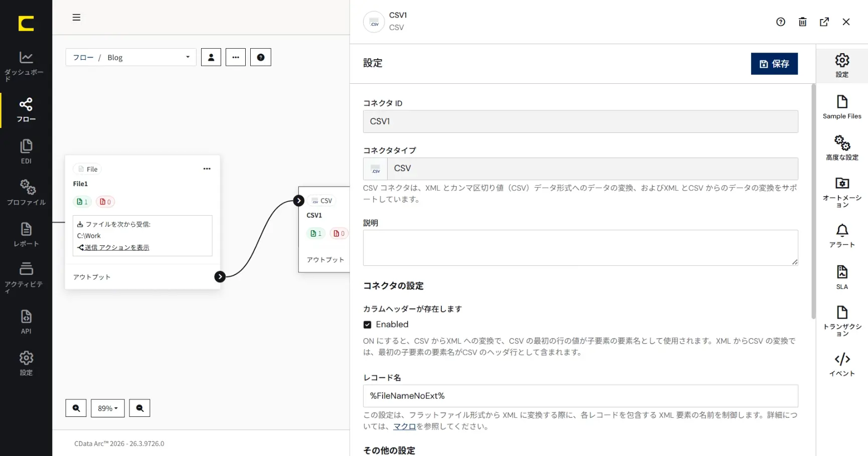Close the CSV1 settings panel
The width and height of the screenshot is (868, 456).
[846, 22]
